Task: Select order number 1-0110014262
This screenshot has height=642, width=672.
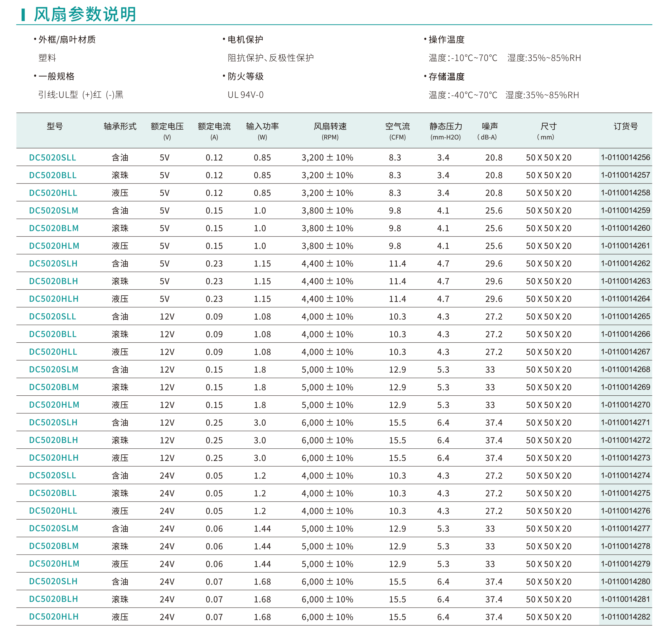Action: (625, 263)
